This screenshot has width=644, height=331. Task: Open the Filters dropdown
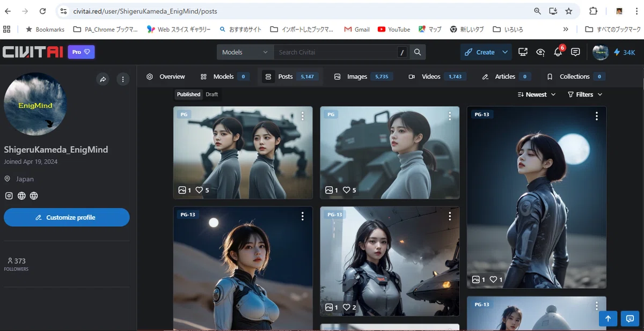585,94
